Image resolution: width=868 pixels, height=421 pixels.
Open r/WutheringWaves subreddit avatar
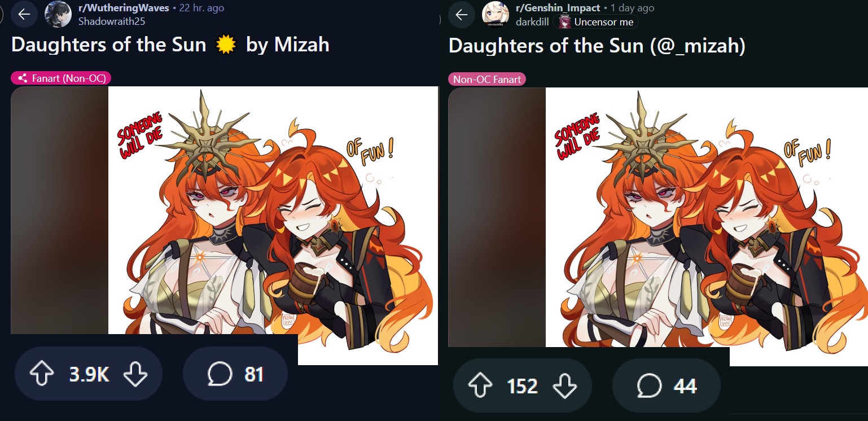tap(58, 15)
